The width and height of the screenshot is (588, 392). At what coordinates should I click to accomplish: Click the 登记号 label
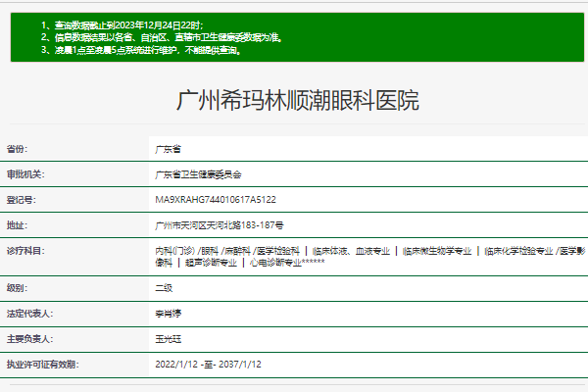tap(21, 200)
